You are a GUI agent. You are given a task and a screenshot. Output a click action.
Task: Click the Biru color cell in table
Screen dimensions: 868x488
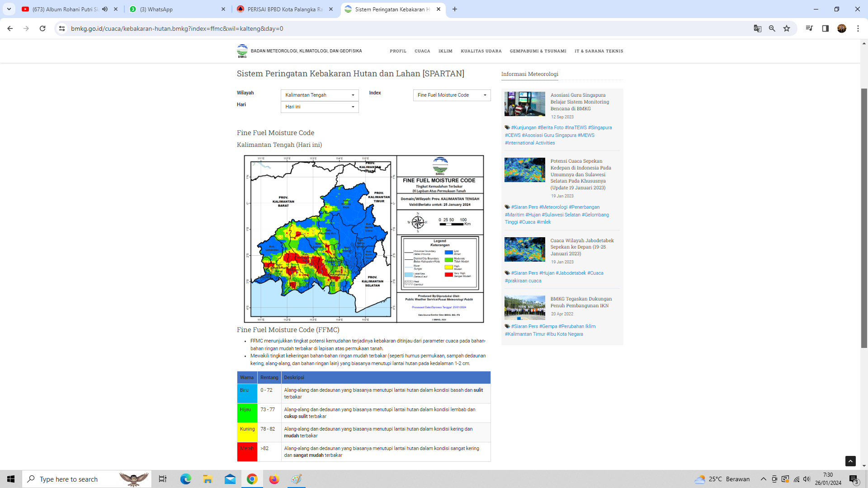click(x=247, y=394)
